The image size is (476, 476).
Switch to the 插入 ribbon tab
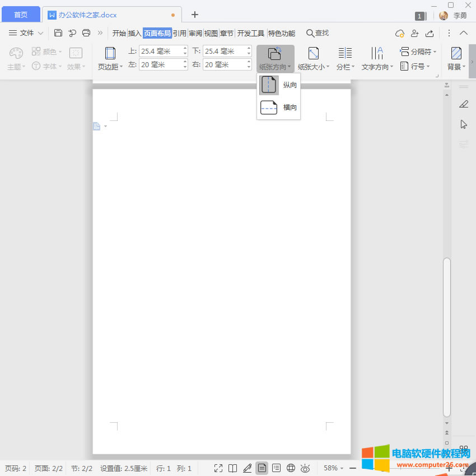pos(135,33)
